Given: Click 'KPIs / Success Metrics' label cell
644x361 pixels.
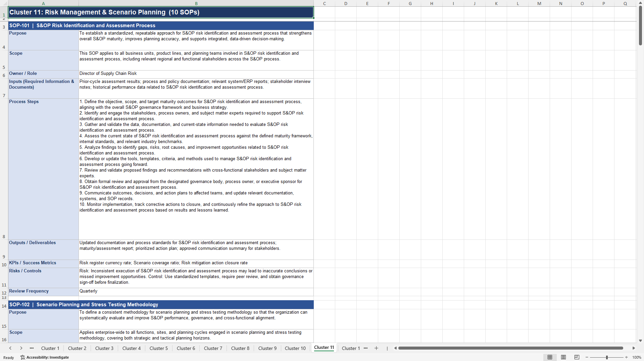Looking at the screenshot, I should [43, 264].
